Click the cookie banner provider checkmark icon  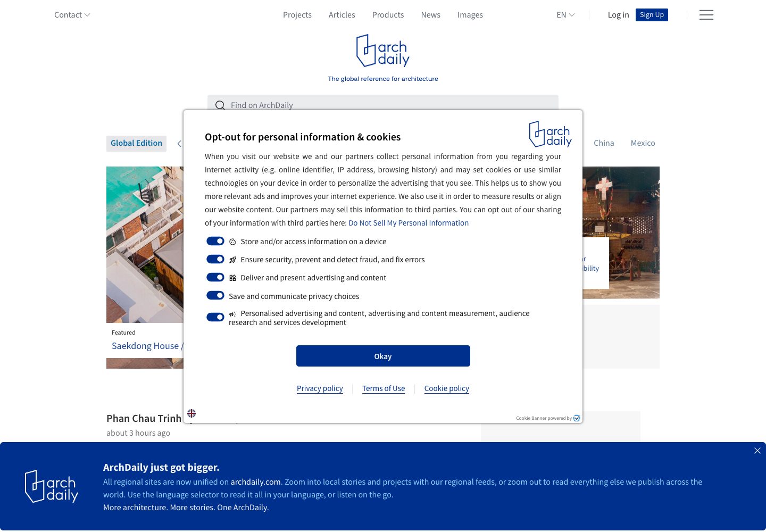577,418
